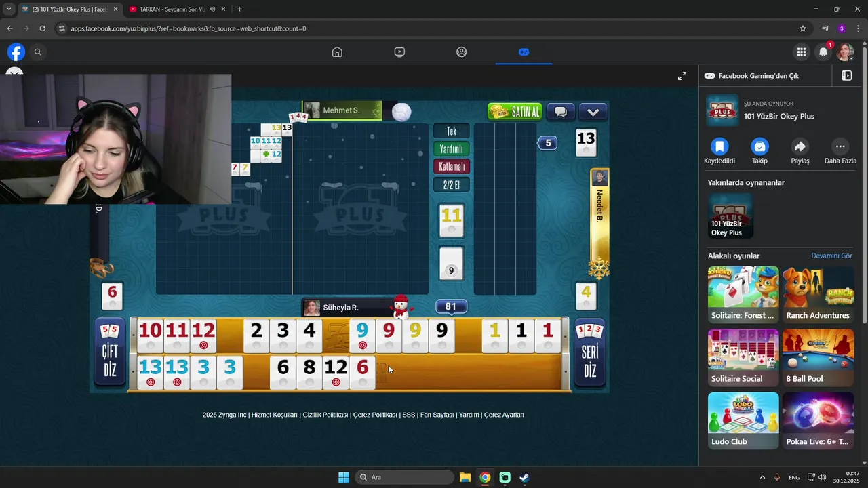This screenshot has width=868, height=488.
Task: Open notifications bell
Action: 823,52
